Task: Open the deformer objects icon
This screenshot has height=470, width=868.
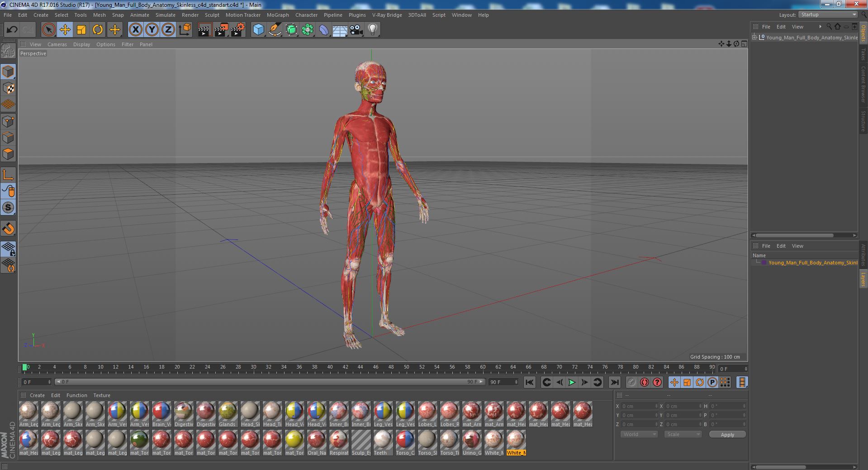Action: [324, 30]
